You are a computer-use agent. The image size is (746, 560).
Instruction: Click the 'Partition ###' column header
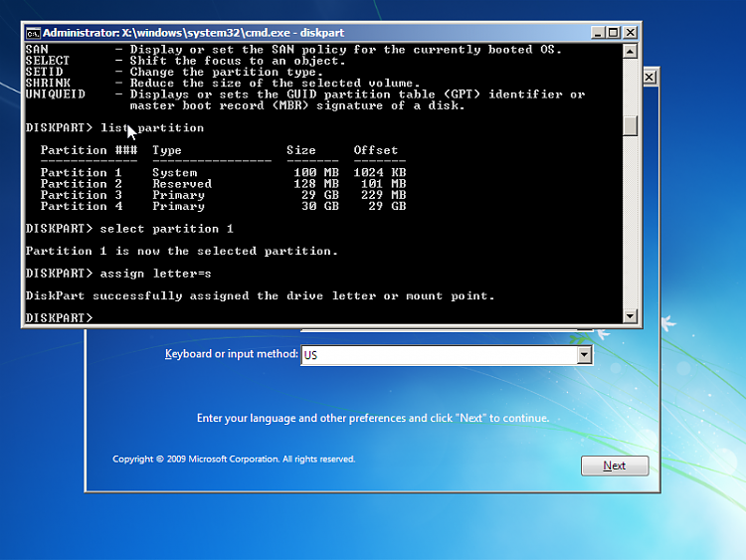[x=89, y=150]
